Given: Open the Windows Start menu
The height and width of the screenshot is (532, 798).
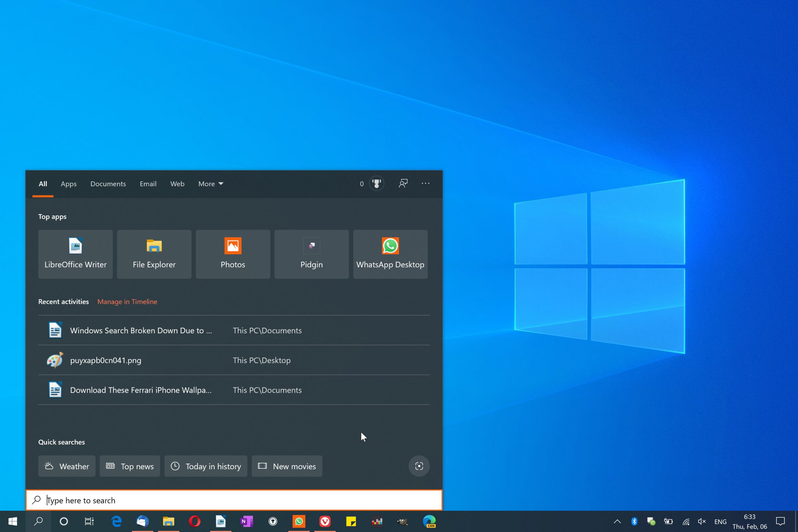Looking at the screenshot, I should 12,521.
